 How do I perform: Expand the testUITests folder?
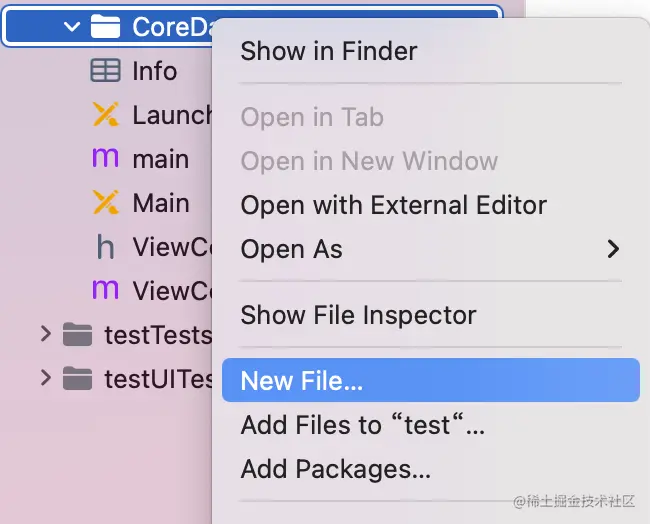coord(44,378)
